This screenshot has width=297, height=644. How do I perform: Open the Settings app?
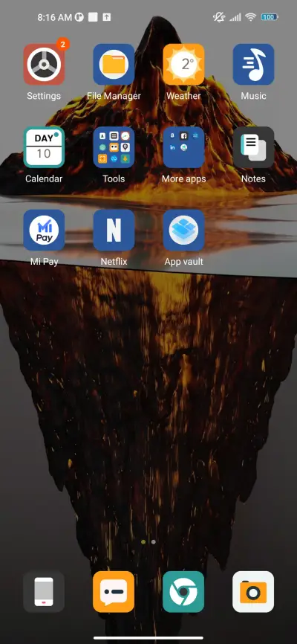tap(44, 65)
